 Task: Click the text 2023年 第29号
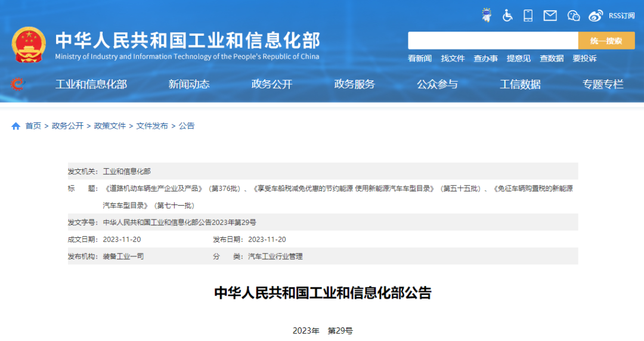tap(323, 331)
